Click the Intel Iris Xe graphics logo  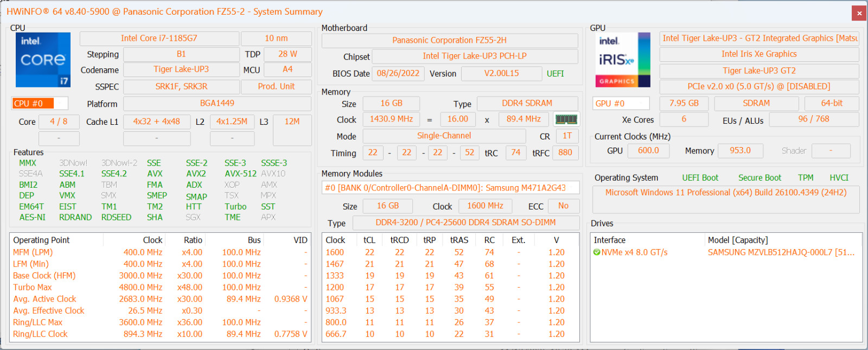coord(622,60)
